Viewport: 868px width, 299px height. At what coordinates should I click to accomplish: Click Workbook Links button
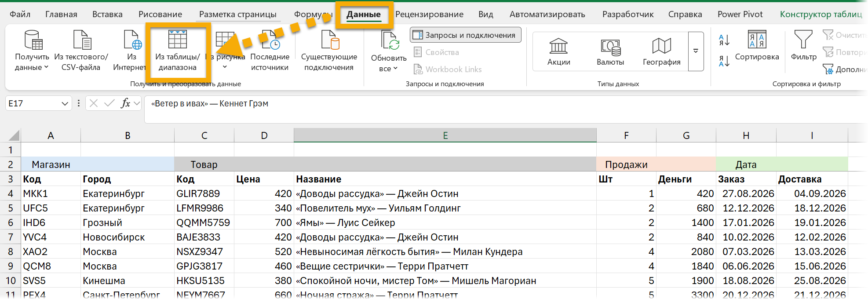point(448,69)
